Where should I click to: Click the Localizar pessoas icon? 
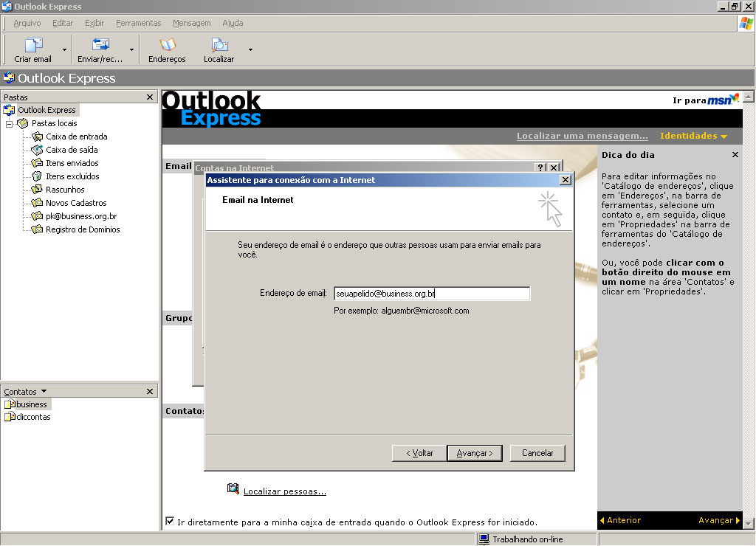pos(233,488)
